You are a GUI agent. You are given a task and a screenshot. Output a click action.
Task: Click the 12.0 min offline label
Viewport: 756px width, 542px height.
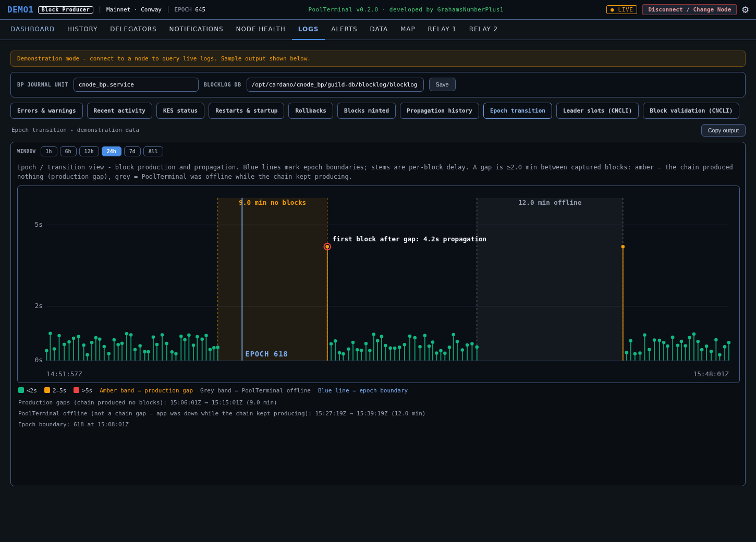(x=550, y=203)
